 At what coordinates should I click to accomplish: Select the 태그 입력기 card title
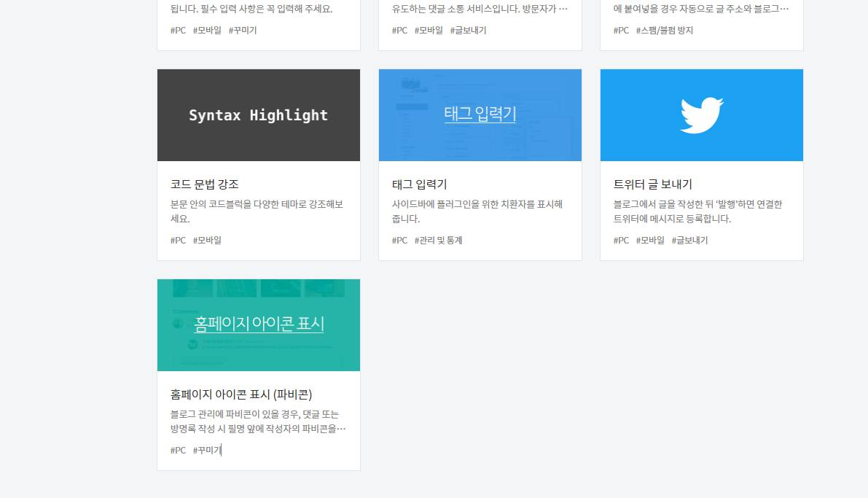[x=419, y=184]
